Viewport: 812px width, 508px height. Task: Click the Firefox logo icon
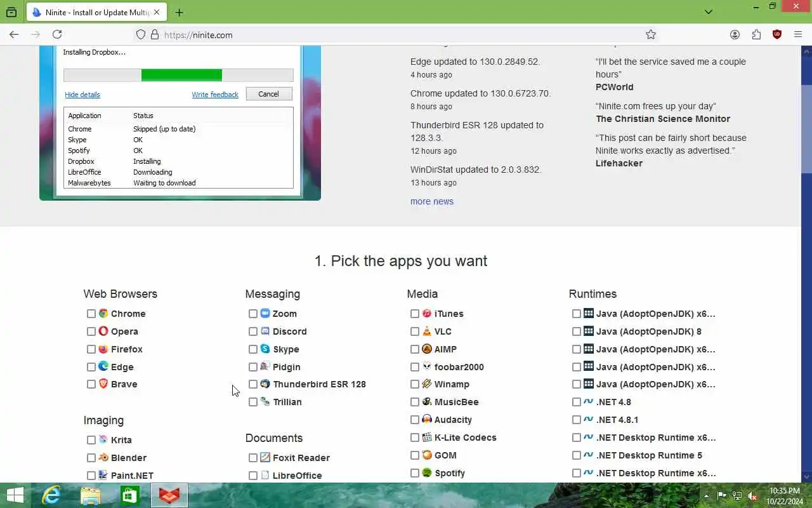point(103,349)
